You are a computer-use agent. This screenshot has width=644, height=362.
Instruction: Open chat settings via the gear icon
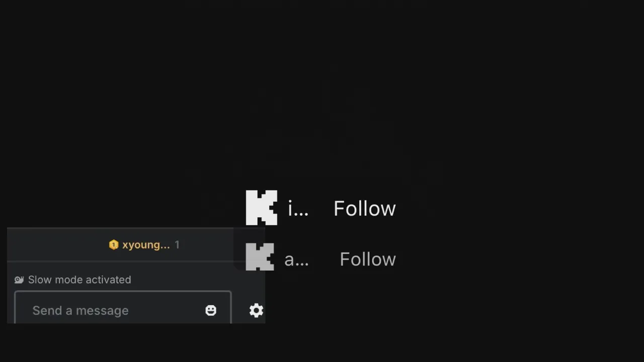tap(256, 310)
